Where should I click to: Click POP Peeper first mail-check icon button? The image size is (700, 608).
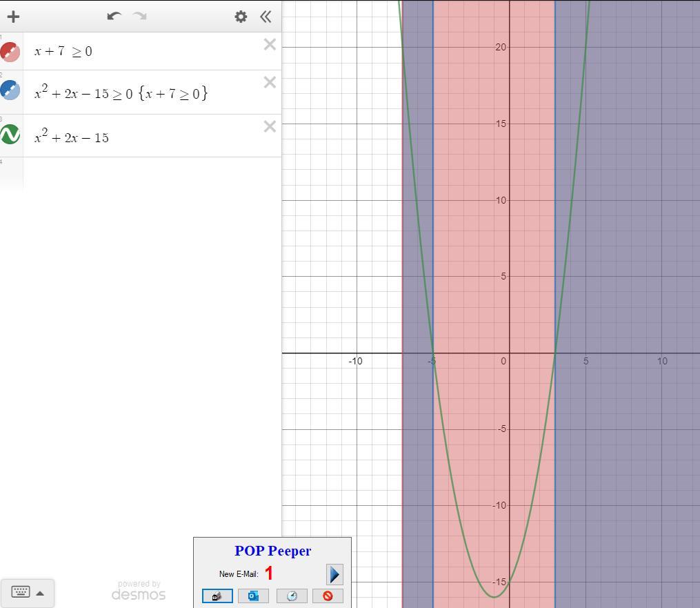click(217, 596)
